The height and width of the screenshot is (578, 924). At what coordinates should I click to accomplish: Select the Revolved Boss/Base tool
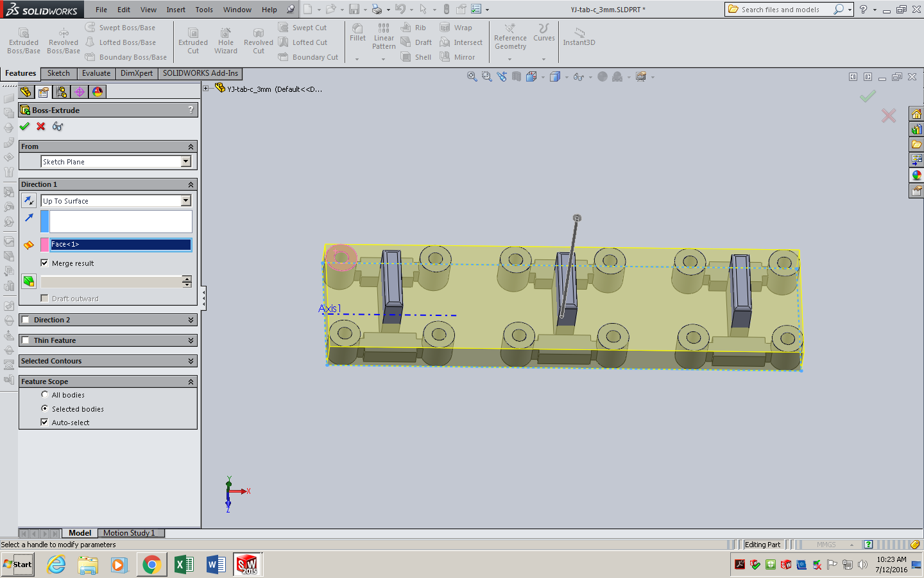click(64, 40)
